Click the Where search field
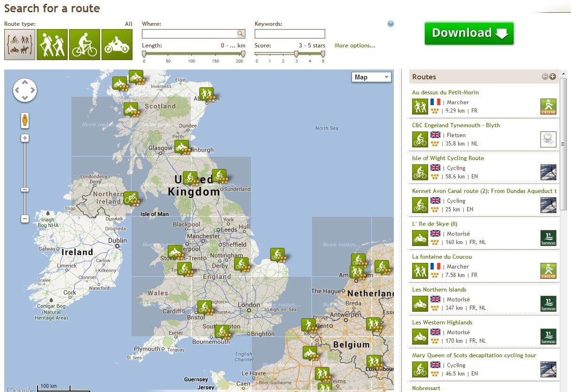The image size is (571, 392). click(x=189, y=34)
